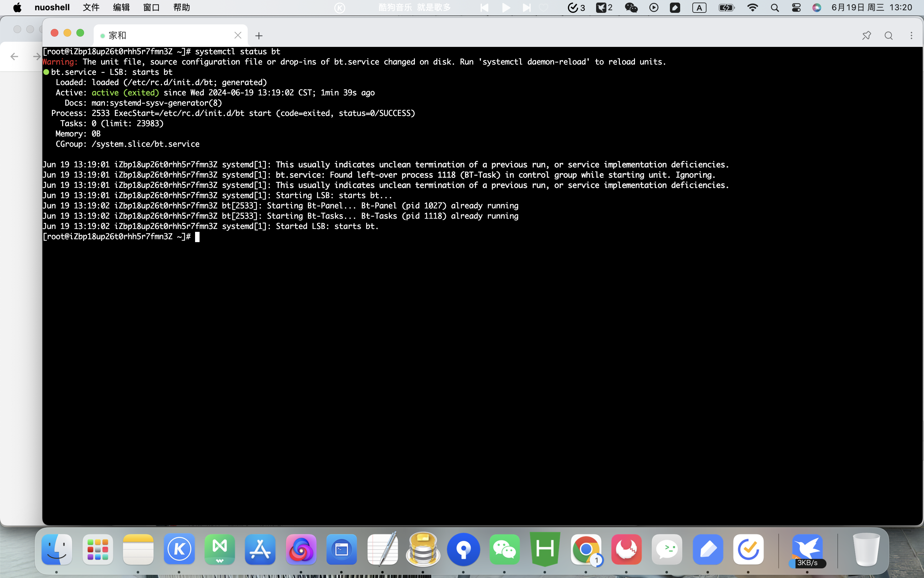Open the TickTick checkmark app in Dock
The height and width of the screenshot is (578, 924).
click(x=749, y=549)
